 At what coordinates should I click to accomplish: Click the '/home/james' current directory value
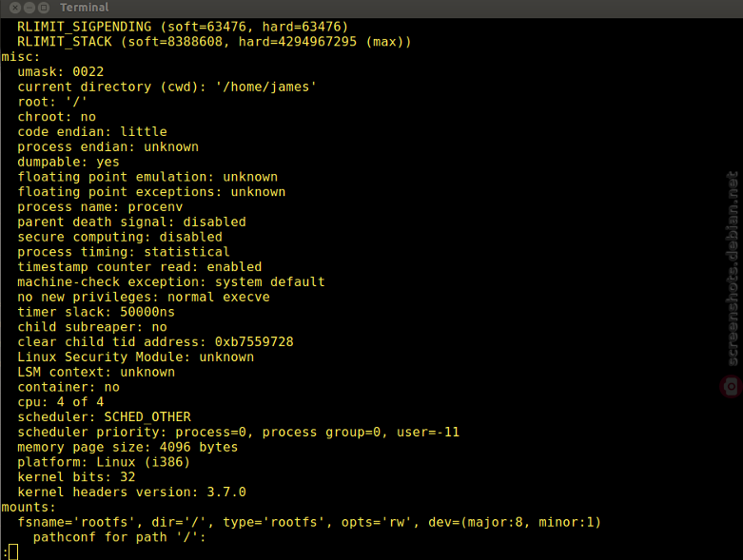click(265, 87)
